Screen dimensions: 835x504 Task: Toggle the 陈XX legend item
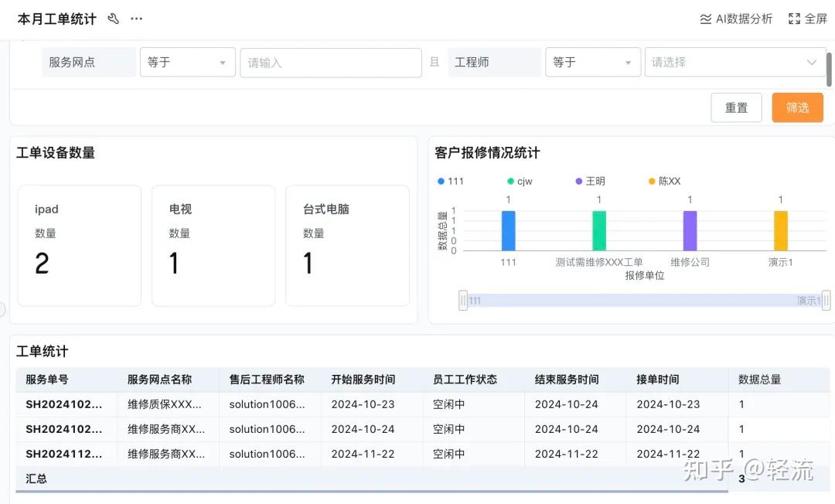[664, 181]
